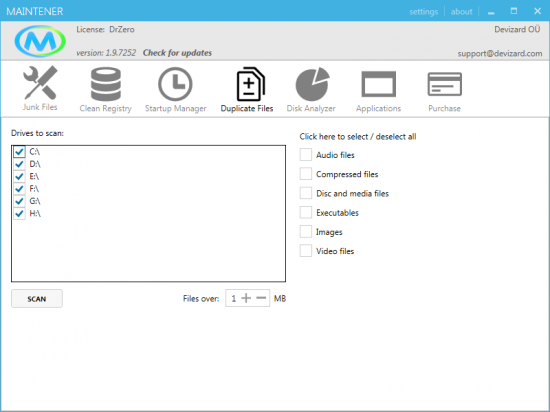Click the Files over value field
This screenshot has height=412, width=550.
coord(233,298)
